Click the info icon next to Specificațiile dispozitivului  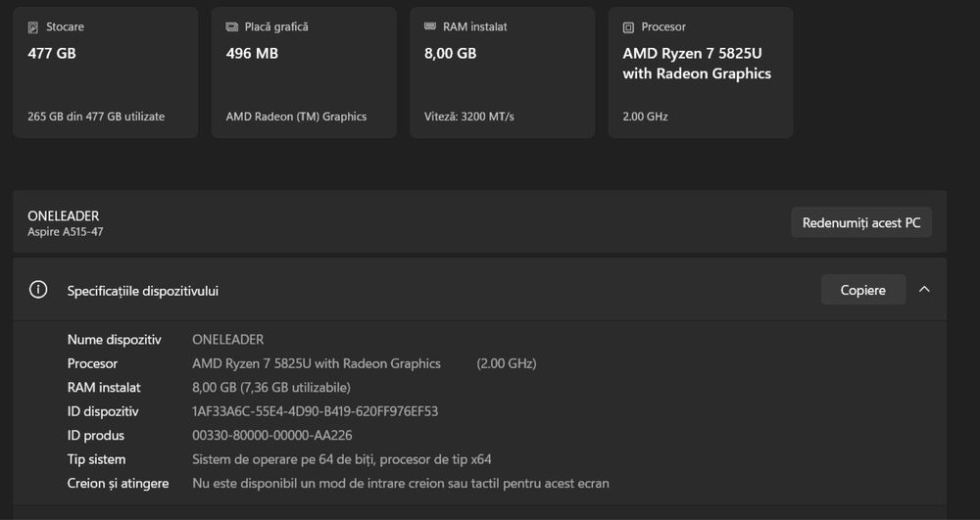[38, 290]
